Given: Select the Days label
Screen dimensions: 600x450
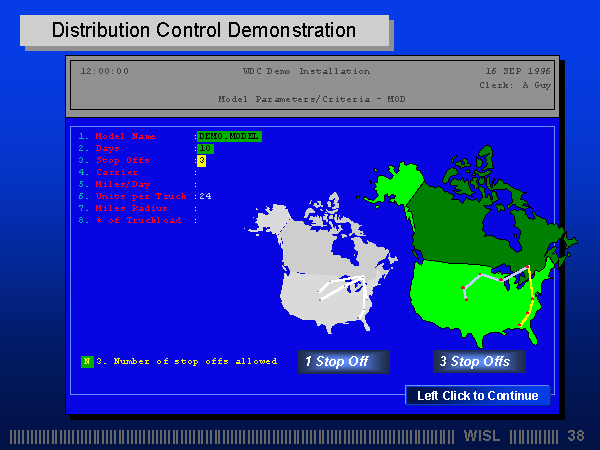Looking at the screenshot, I should pos(108,148).
